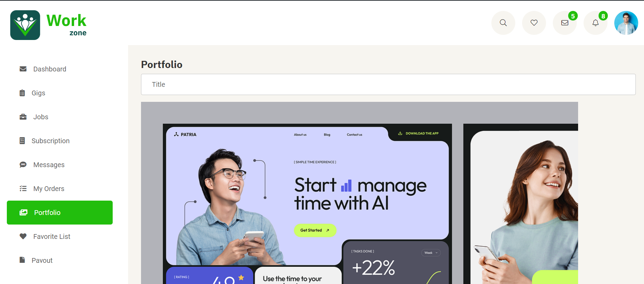Viewport: 644px width, 284px height.
Task: Open favorites via the header heart icon
Action: (534, 23)
